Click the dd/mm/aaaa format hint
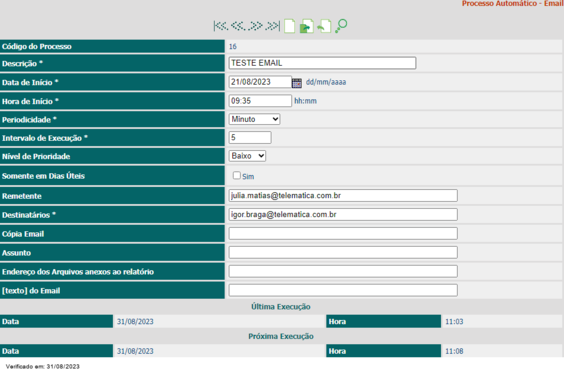The width and height of the screenshot is (564, 375). (326, 82)
